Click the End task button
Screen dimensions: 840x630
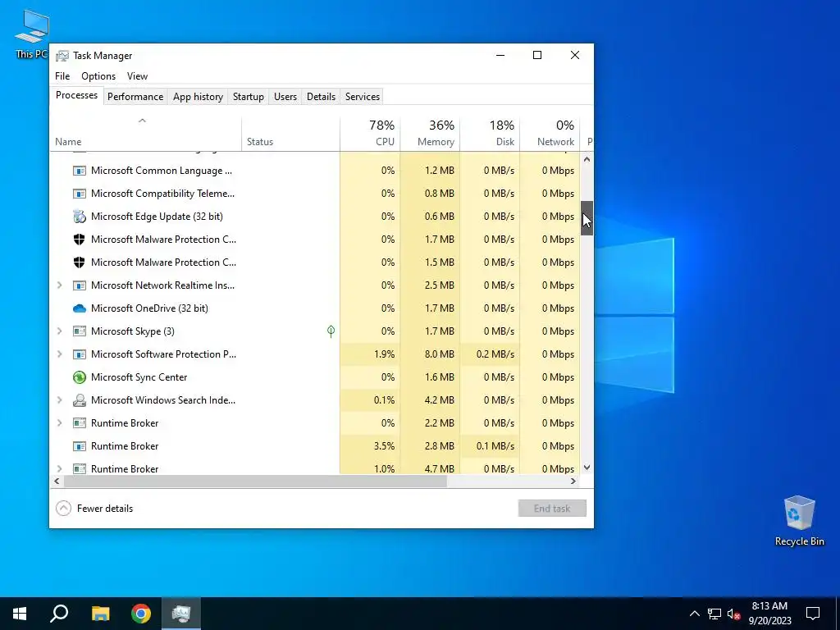coord(552,509)
